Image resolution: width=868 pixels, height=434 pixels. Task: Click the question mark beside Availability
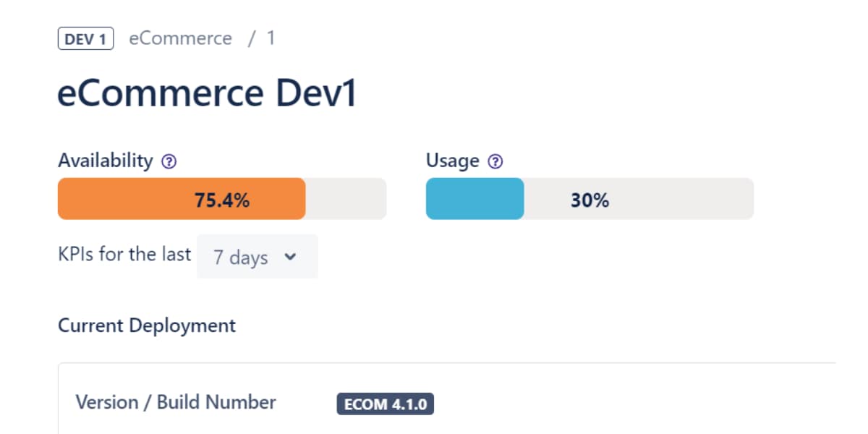[x=169, y=161]
